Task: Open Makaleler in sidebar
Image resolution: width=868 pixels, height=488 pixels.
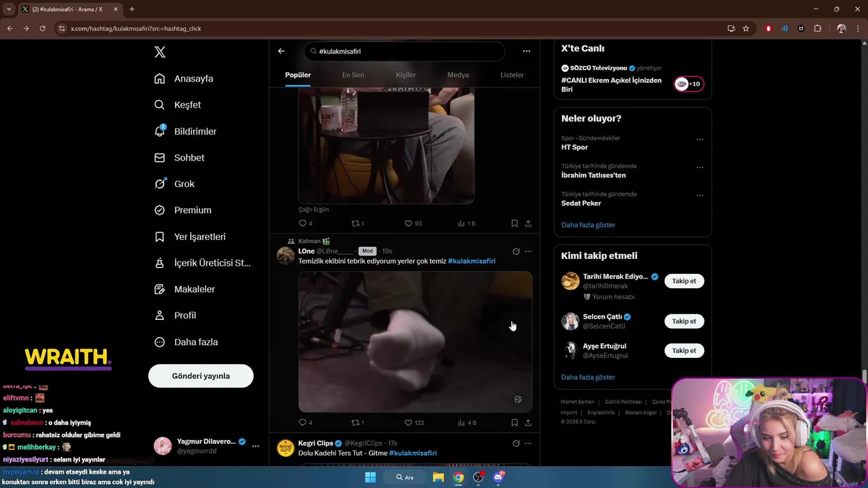Action: click(184, 289)
